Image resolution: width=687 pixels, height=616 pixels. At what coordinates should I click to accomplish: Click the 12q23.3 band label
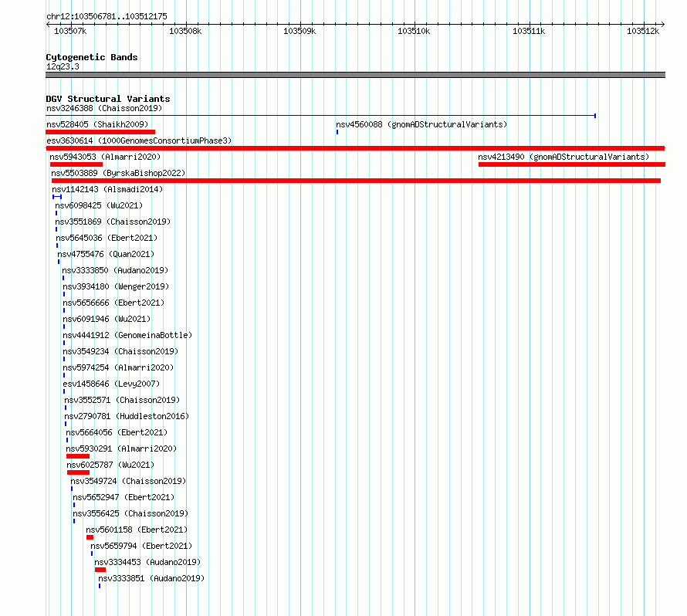(x=63, y=66)
